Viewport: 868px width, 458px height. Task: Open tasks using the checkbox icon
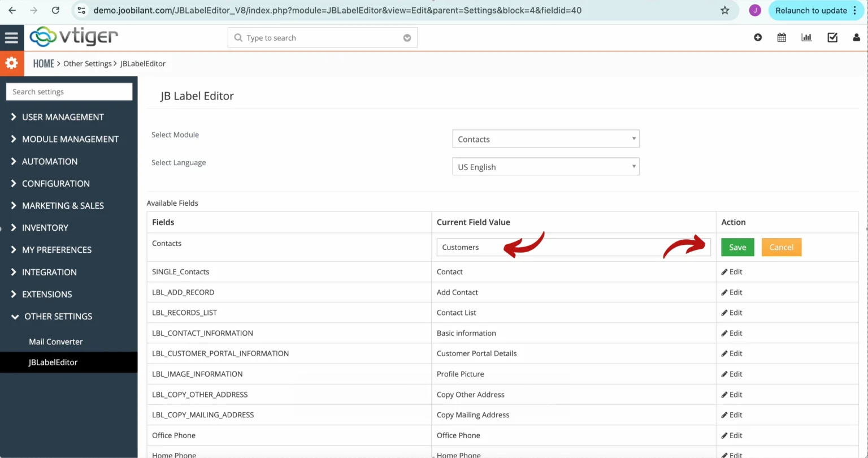[832, 37]
